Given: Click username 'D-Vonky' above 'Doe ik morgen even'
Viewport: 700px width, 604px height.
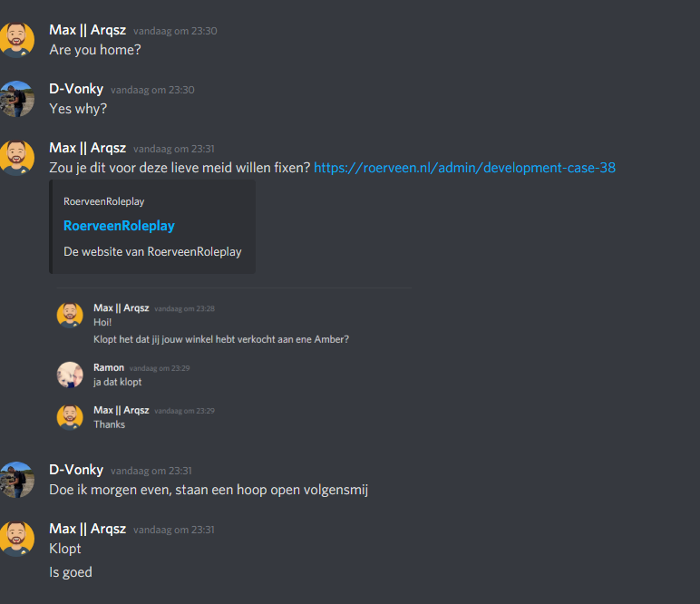Looking at the screenshot, I should click(x=76, y=470).
